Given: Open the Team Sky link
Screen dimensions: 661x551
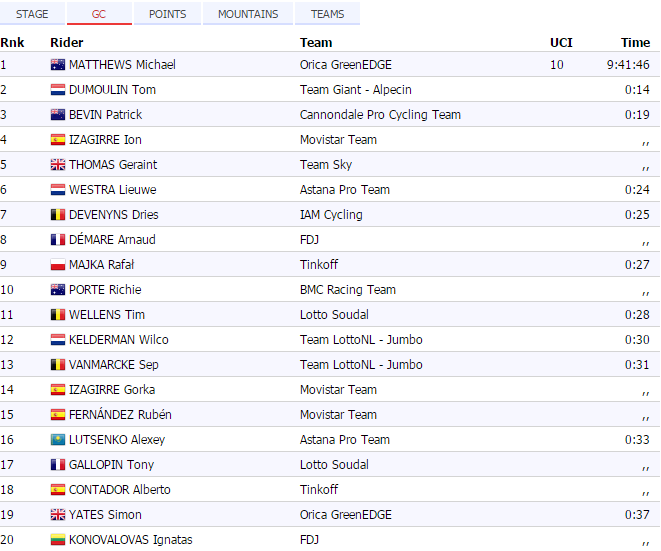Looking at the screenshot, I should (326, 165).
